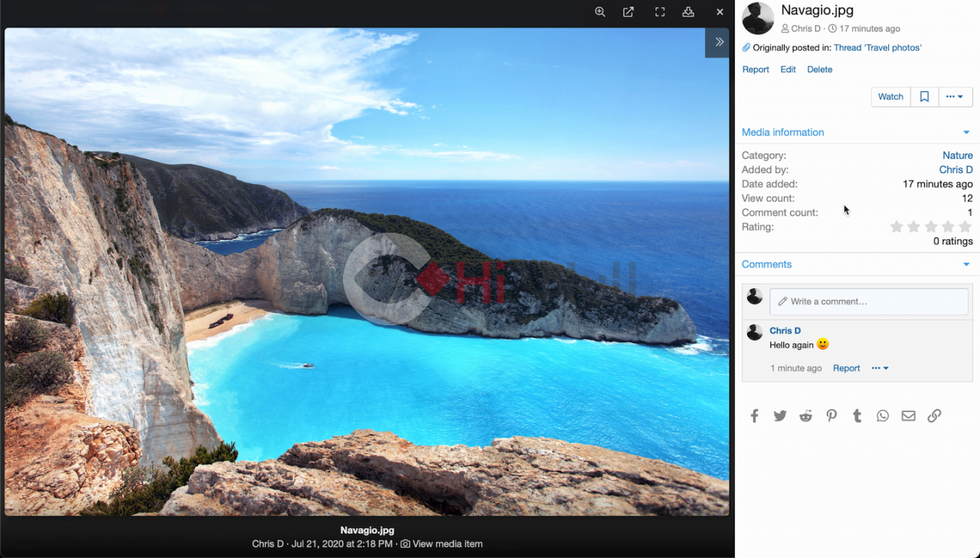
Task: Collapse the Media information section
Action: pyautogui.click(x=966, y=132)
